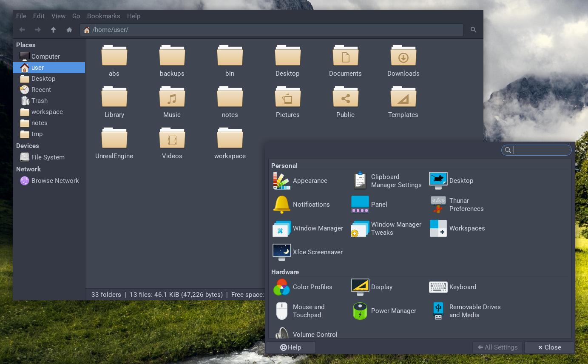The image size is (588, 364).
Task: Go back in the file manager
Action: [22, 30]
